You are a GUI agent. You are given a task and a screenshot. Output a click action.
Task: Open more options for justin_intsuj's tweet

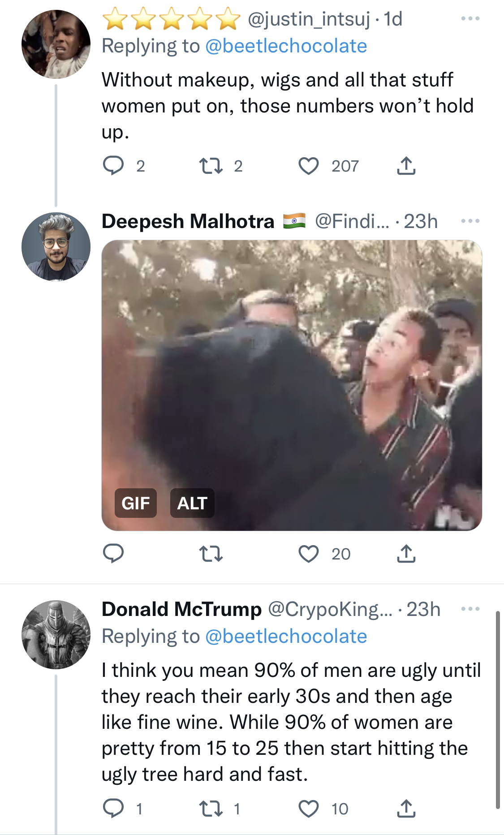point(470,19)
